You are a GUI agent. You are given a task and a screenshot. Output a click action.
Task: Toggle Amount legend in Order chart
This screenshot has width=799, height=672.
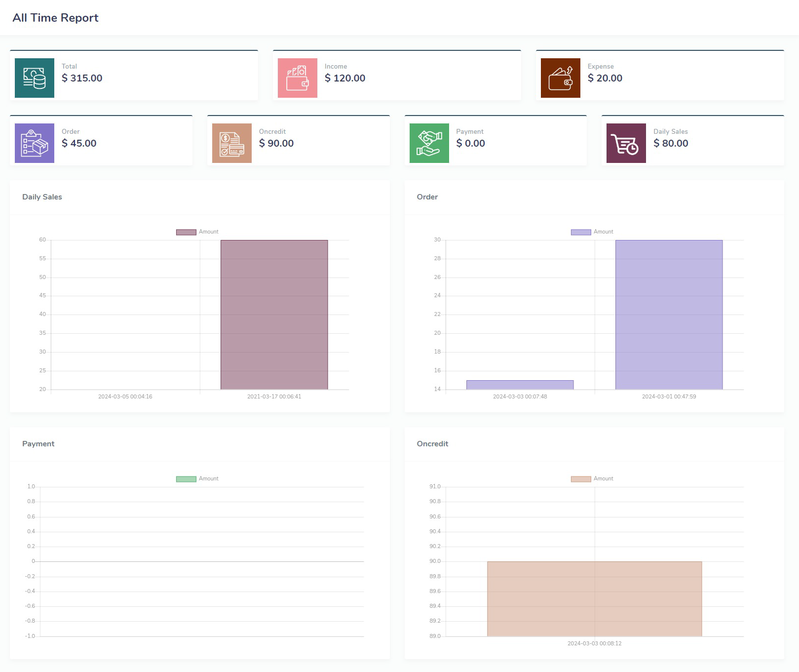click(x=592, y=232)
